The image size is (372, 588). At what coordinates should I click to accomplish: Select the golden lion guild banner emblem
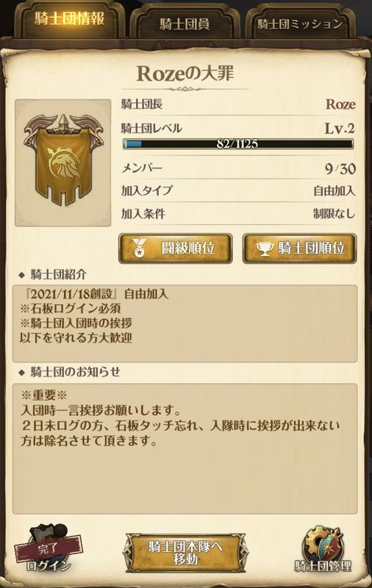click(62, 161)
